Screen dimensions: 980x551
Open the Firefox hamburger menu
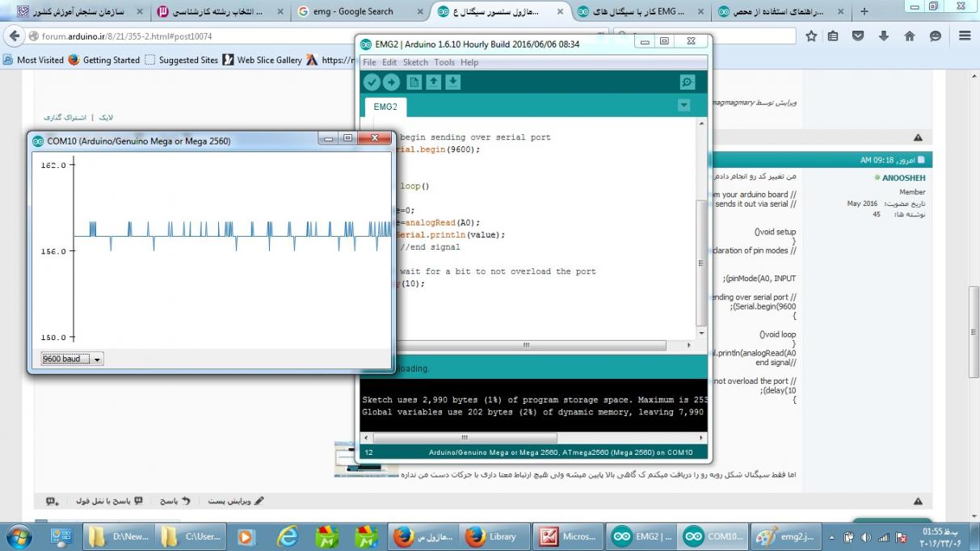point(965,36)
